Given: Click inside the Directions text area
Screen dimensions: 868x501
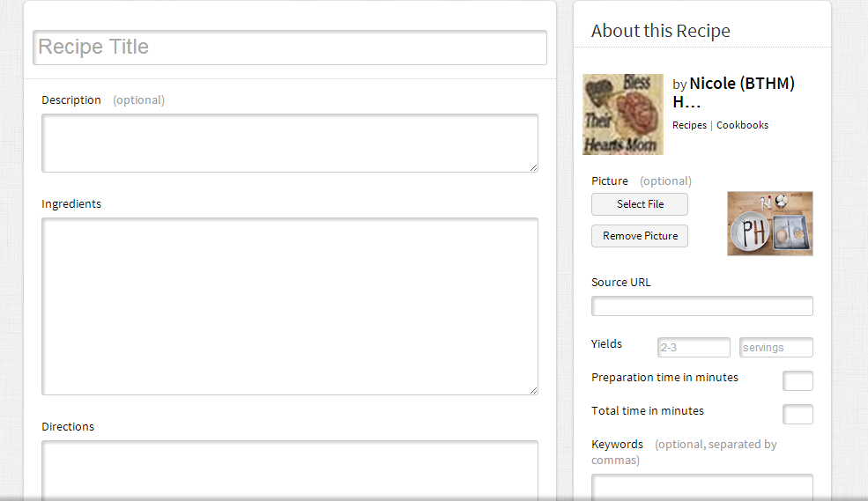Looking at the screenshot, I should click(289, 469).
